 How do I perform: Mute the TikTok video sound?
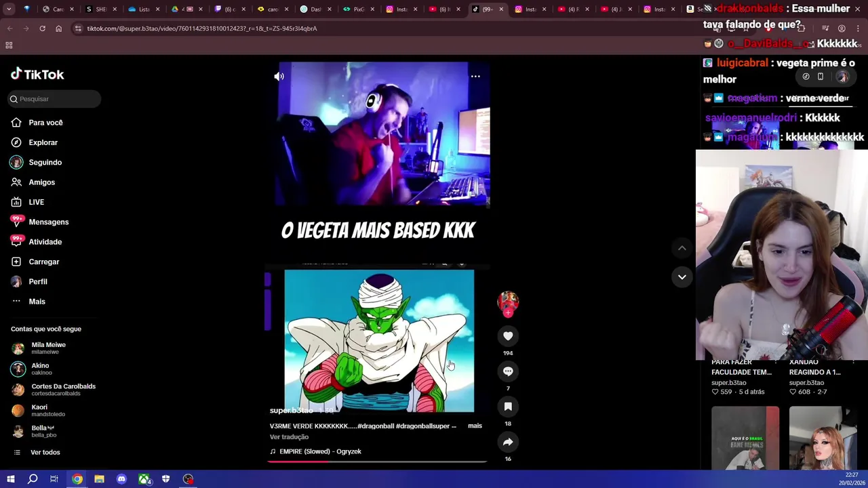[279, 77]
